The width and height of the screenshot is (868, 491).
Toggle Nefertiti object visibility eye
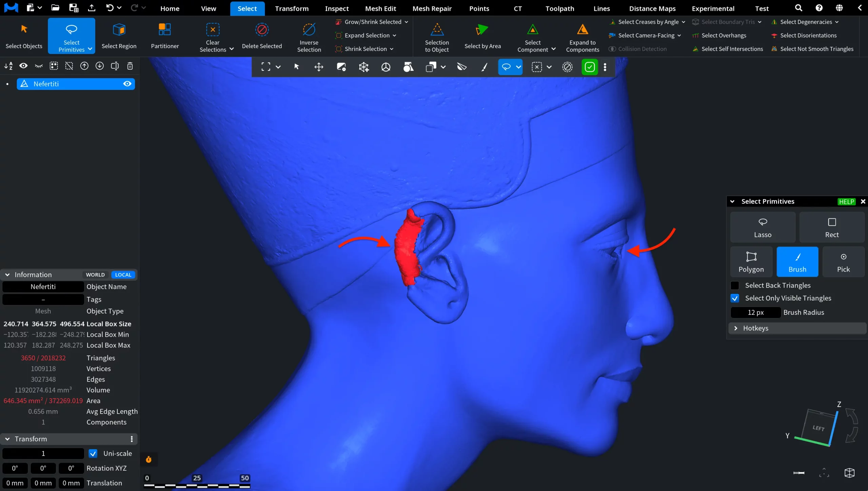(127, 84)
